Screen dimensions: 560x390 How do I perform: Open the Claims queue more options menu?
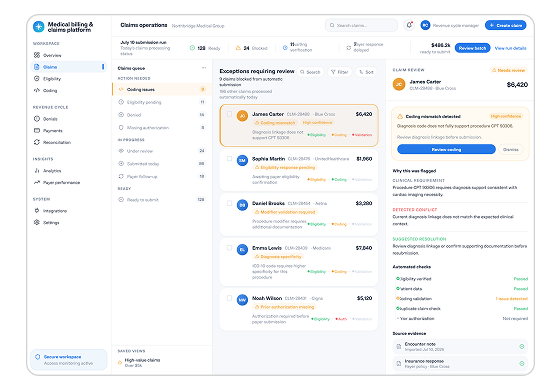click(x=204, y=68)
